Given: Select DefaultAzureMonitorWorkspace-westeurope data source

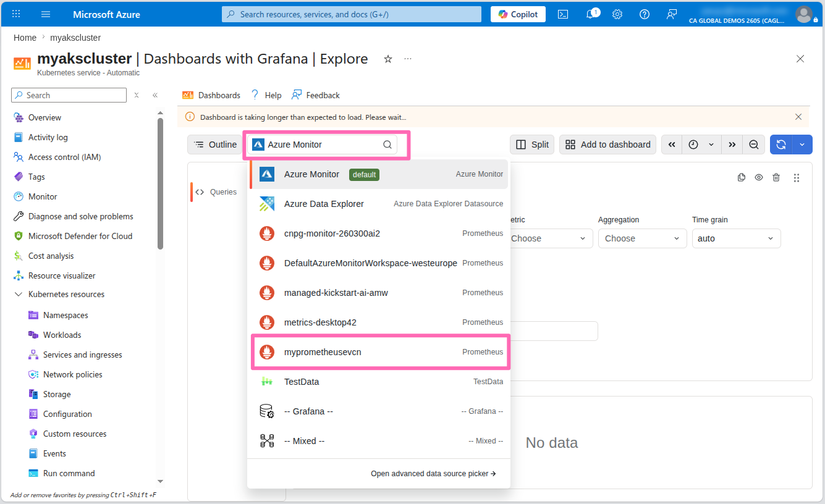Looking at the screenshot, I should pos(379,263).
